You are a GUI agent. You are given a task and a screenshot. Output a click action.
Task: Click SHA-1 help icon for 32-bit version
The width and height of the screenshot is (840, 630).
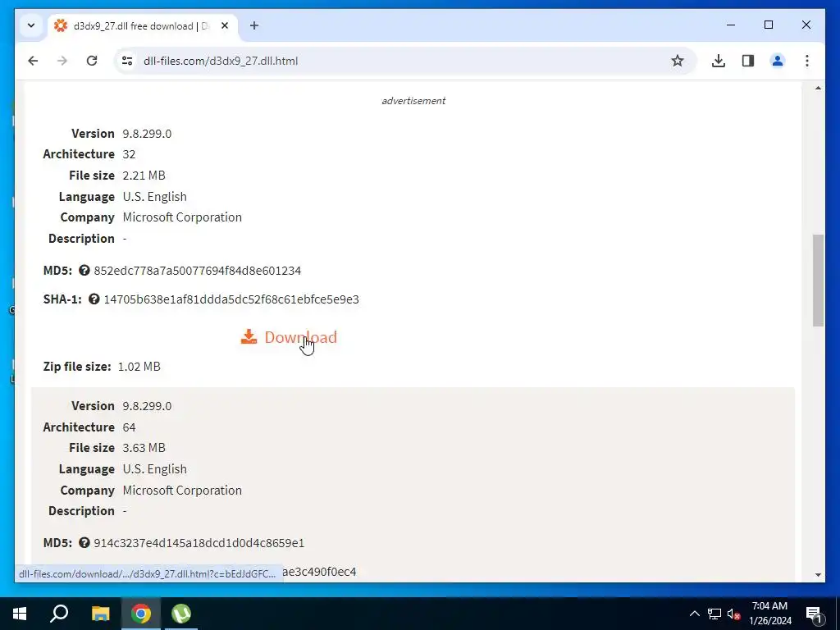[94, 299]
